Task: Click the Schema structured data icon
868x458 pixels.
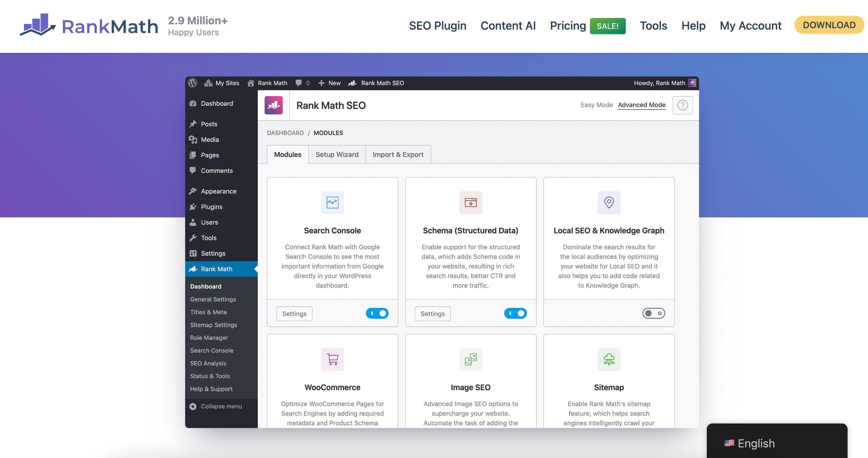Action: coord(471,203)
